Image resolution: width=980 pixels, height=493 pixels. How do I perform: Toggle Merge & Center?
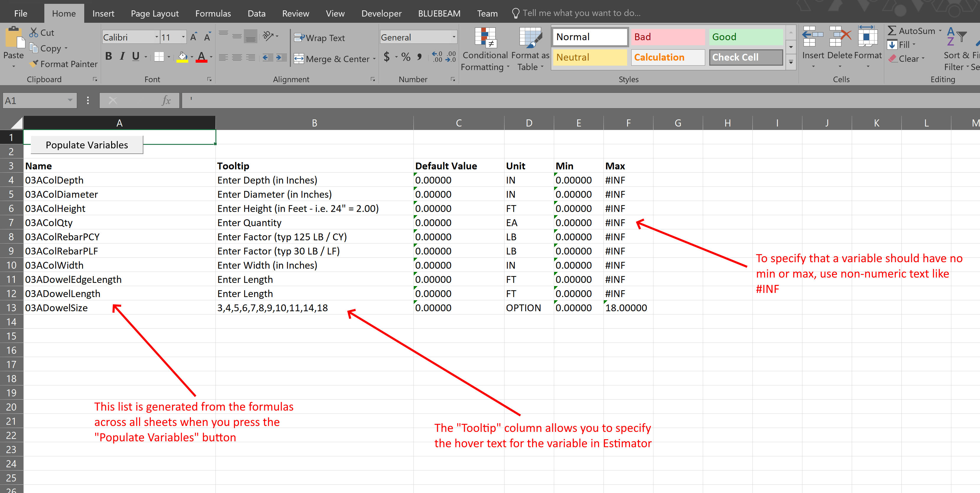click(332, 59)
